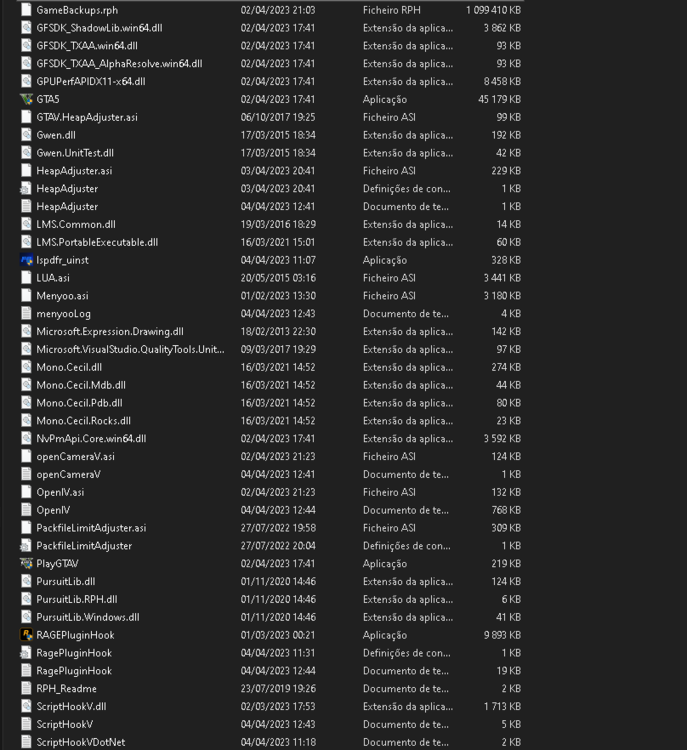Click the 8 458 KB size value
Viewport: 687px width, 750px height.
coord(502,81)
